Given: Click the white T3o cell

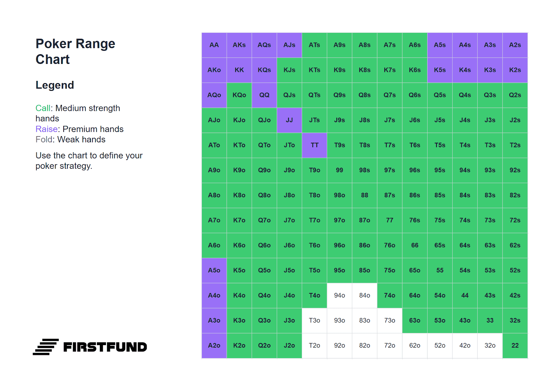Looking at the screenshot, I should (x=314, y=320).
